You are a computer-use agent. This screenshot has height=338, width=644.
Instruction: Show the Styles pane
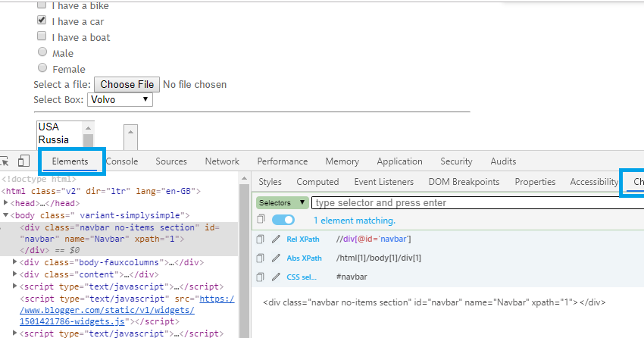pyautogui.click(x=270, y=182)
